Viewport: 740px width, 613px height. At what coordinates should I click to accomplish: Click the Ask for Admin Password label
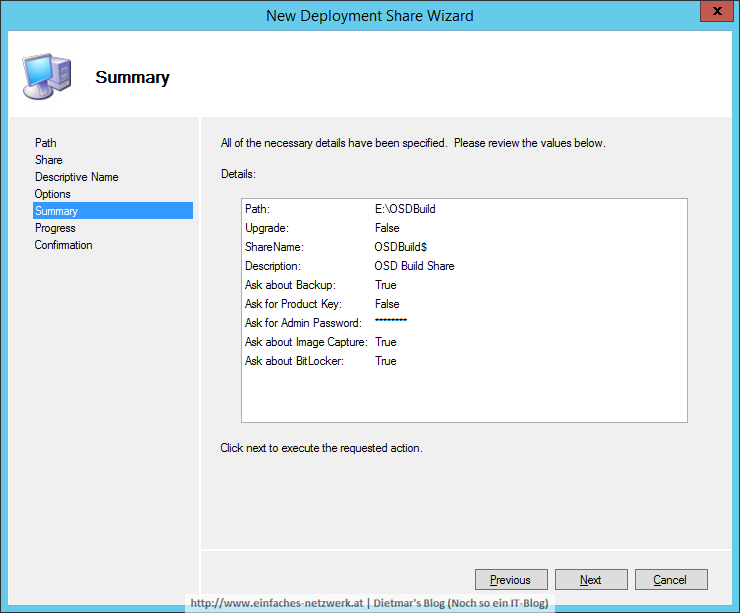(303, 323)
